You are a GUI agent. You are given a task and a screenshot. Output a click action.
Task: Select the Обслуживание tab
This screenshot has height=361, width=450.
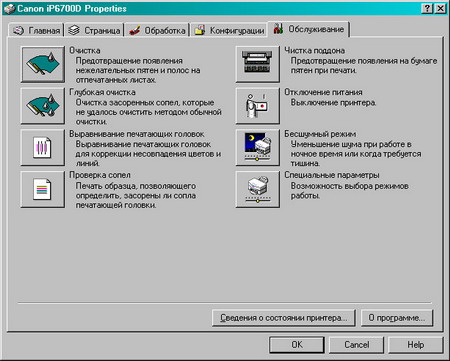(309, 29)
